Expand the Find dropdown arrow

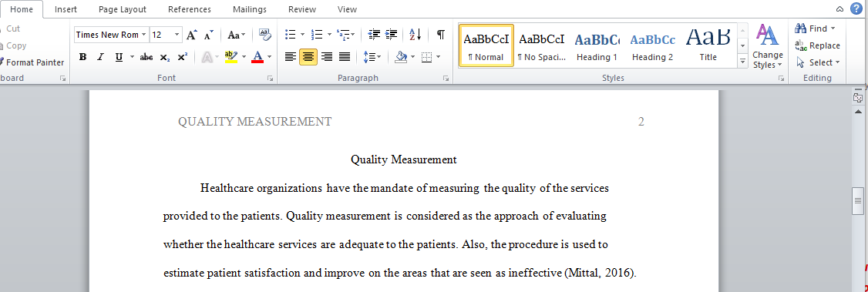833,29
